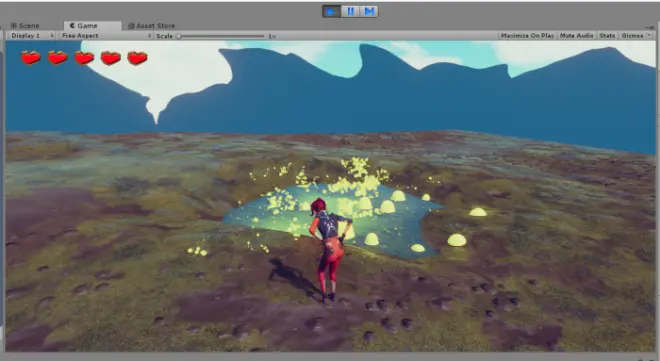
Task: Open the Display 1 dropdown
Action: point(32,36)
